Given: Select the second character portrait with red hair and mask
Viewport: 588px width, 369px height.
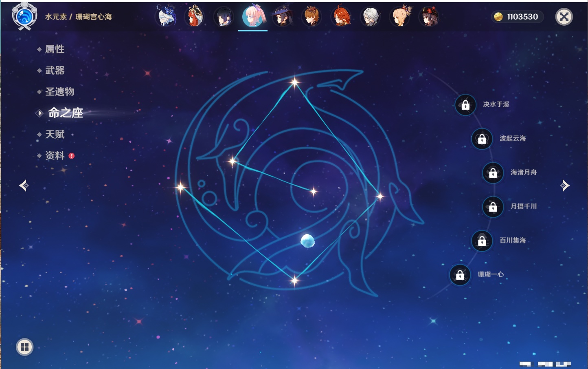Looking at the screenshot, I should 195,16.
